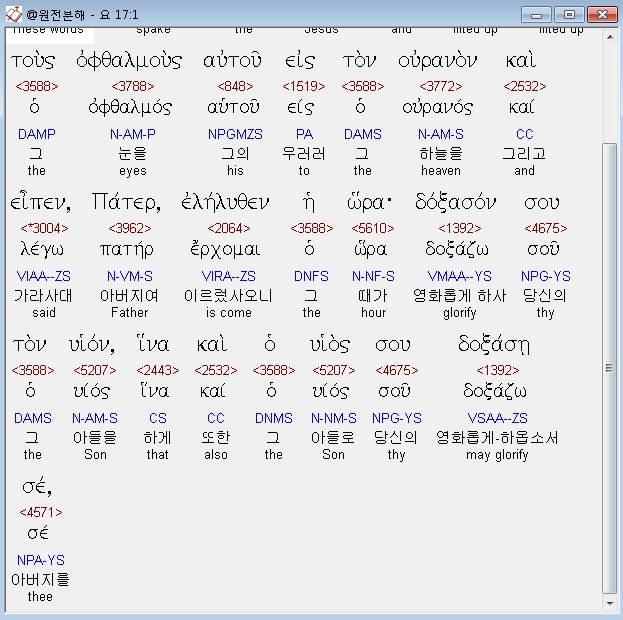Click the English gloss "hour"
This screenshot has width=623, height=620.
point(373,313)
